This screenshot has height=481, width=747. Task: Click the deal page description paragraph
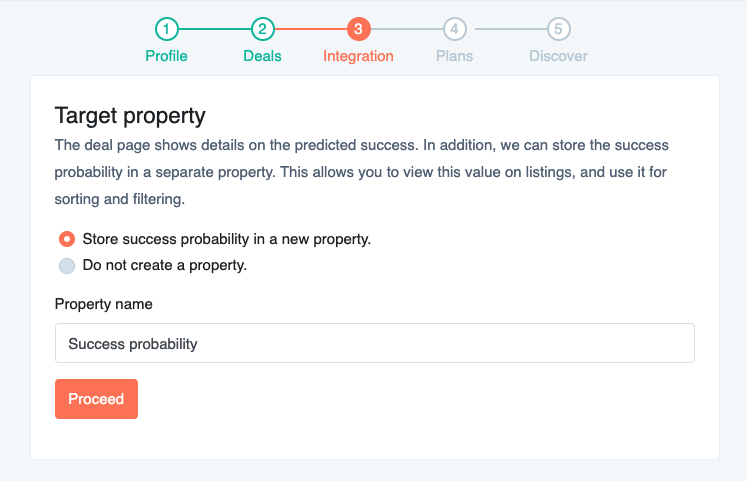362,172
